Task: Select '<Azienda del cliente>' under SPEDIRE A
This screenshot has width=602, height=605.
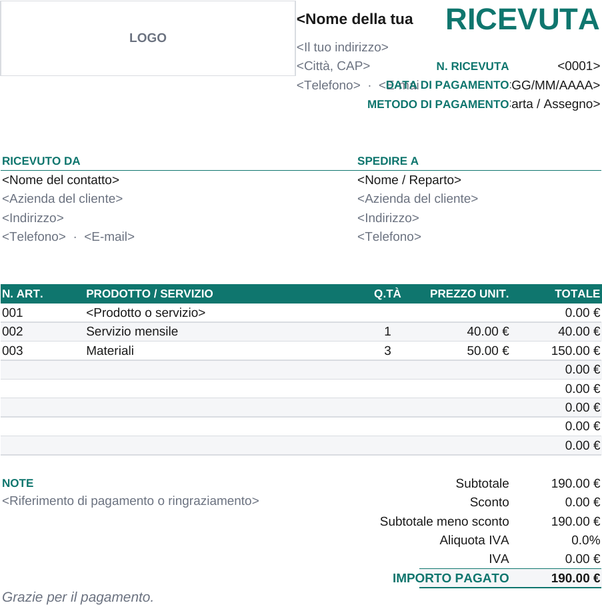Action: [418, 199]
